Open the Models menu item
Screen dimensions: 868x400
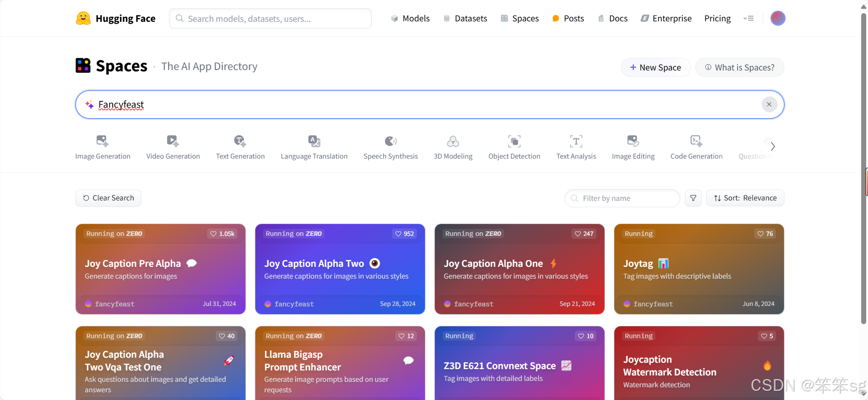point(410,19)
